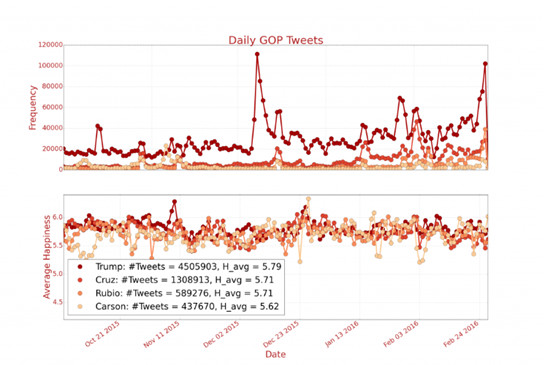Click the Feb 03 2016 date label

click(x=401, y=334)
